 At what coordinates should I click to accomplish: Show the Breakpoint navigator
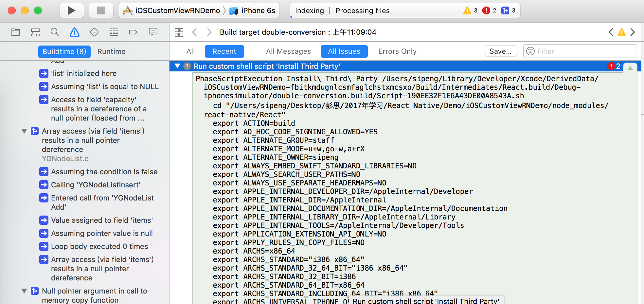coord(134,32)
